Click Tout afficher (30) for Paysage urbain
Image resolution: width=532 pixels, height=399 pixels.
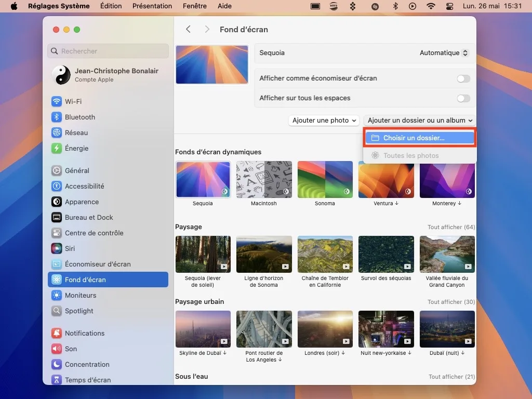(x=451, y=302)
